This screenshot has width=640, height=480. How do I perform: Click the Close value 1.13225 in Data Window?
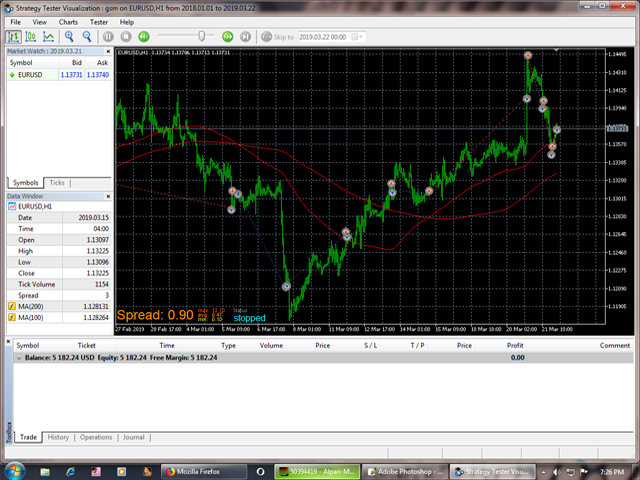[x=98, y=273]
